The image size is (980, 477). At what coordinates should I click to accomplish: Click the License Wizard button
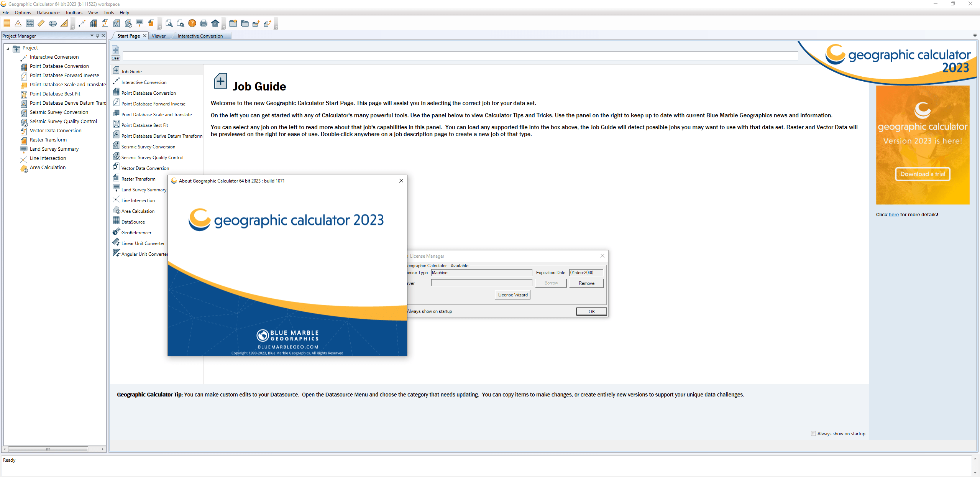click(512, 294)
